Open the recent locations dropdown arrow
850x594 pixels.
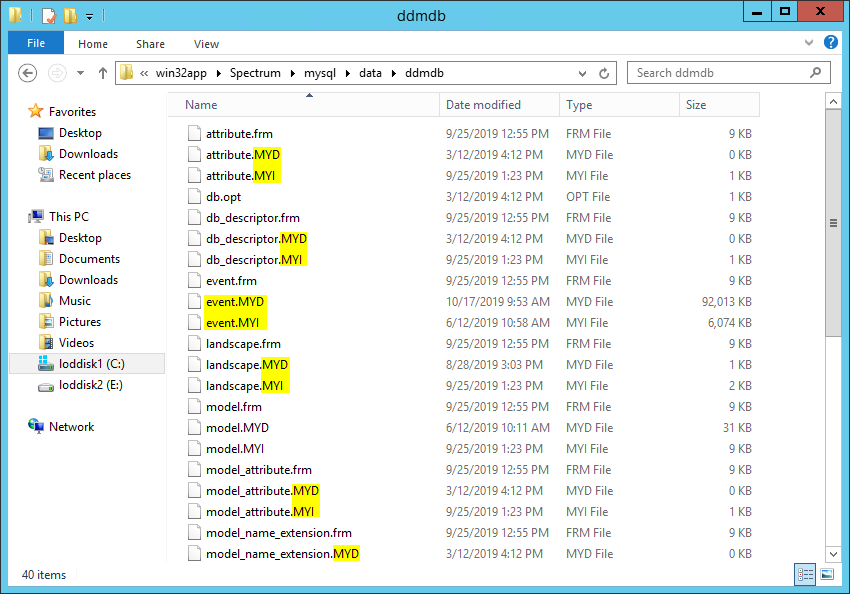click(x=82, y=74)
